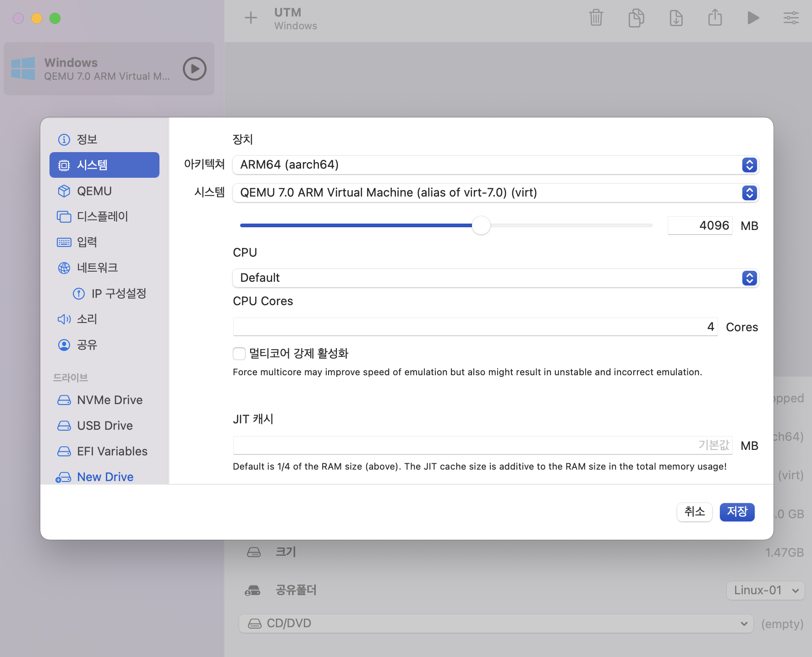Click the 1.47GB size value

click(x=785, y=552)
